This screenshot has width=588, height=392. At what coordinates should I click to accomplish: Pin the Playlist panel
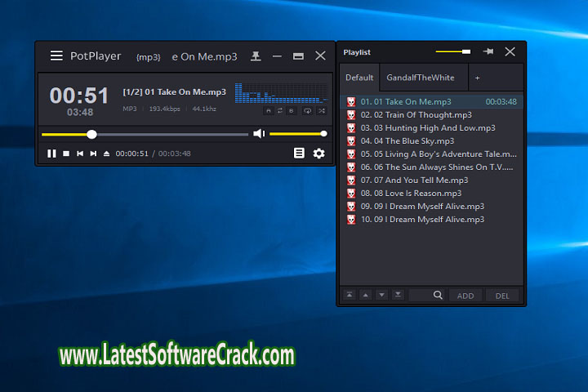(x=488, y=51)
